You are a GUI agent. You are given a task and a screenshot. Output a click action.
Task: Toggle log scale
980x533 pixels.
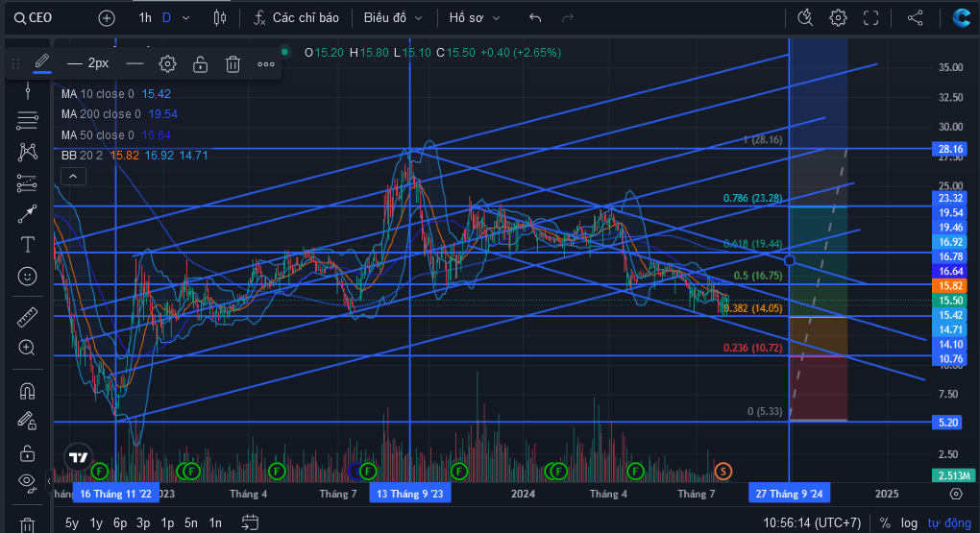(909, 523)
